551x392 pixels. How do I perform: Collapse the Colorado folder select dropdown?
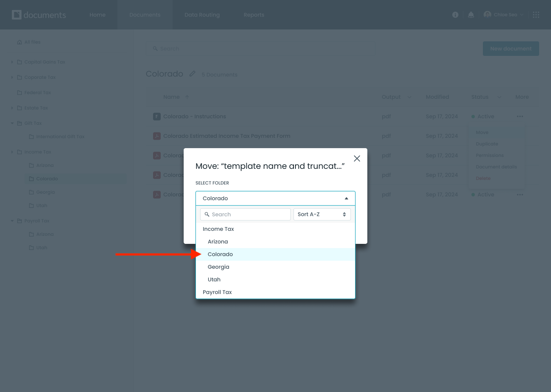(346, 198)
